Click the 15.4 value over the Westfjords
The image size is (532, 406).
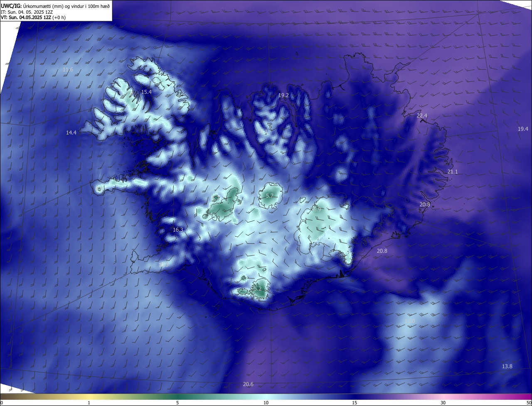coord(146,92)
